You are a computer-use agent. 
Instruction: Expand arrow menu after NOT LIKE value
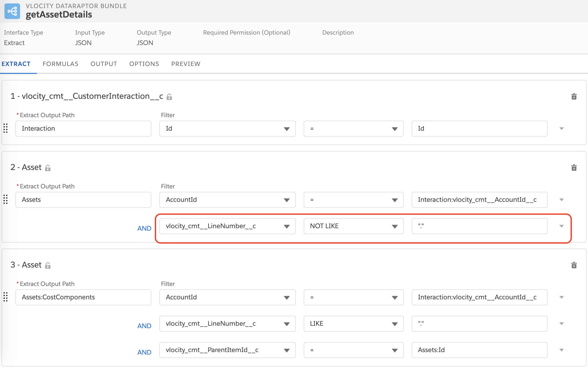562,226
